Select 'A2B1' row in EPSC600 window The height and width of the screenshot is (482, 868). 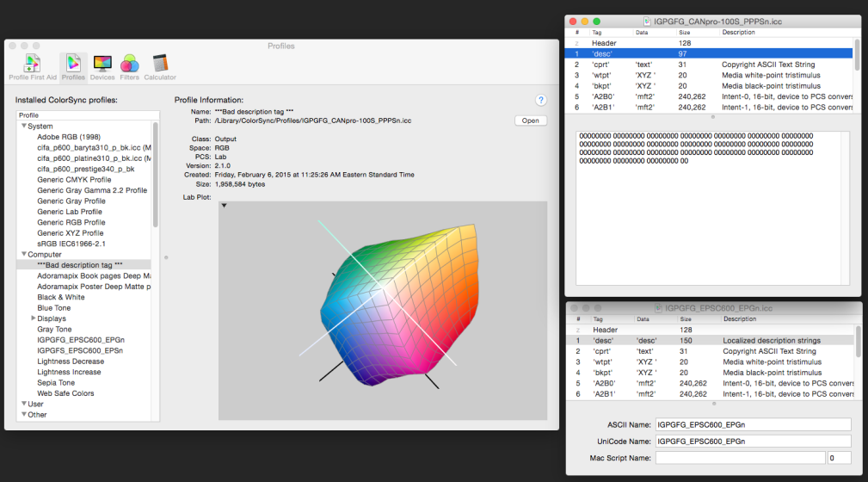pyautogui.click(x=711, y=394)
